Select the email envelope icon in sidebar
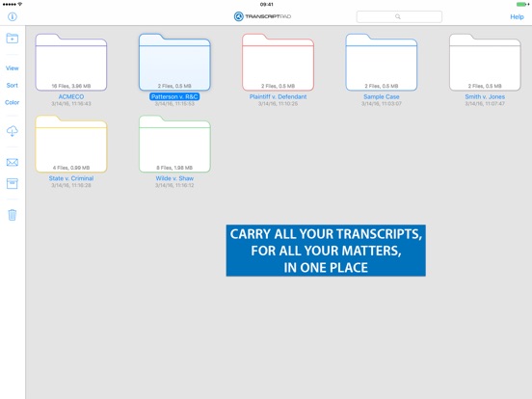This screenshot has width=532, height=399. [13, 162]
